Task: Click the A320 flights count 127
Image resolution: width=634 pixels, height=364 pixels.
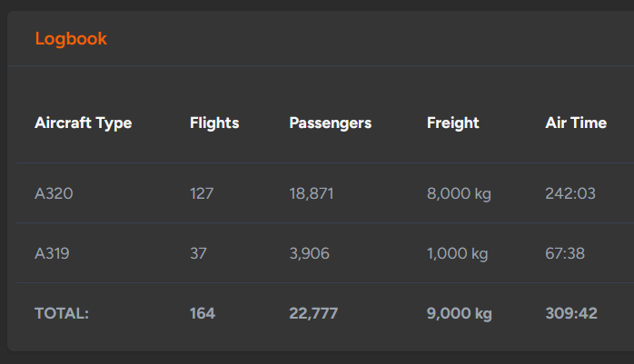Action: 202,193
